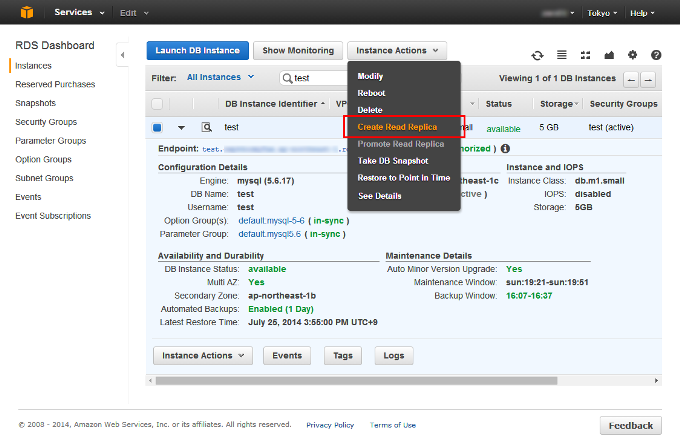Open the Tokyo region dropdown
This screenshot has height=440, width=680.
click(x=602, y=13)
